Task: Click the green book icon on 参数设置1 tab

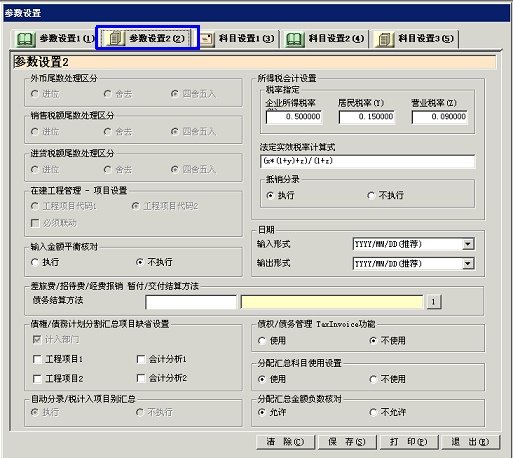Action: [26, 39]
